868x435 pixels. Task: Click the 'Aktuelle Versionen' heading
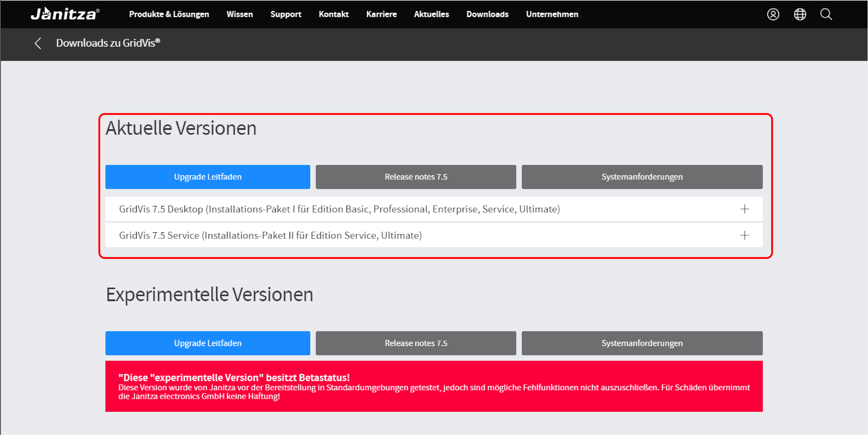pyautogui.click(x=181, y=128)
